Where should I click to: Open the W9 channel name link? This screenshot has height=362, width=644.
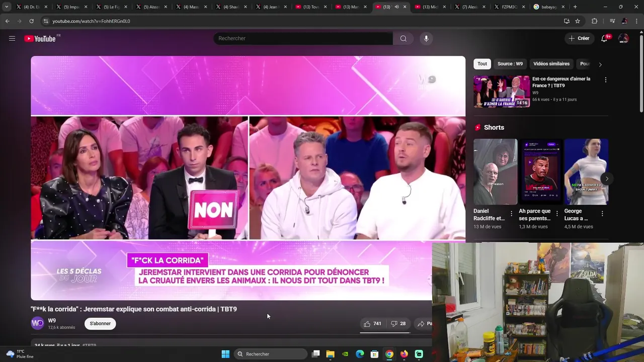52,321
